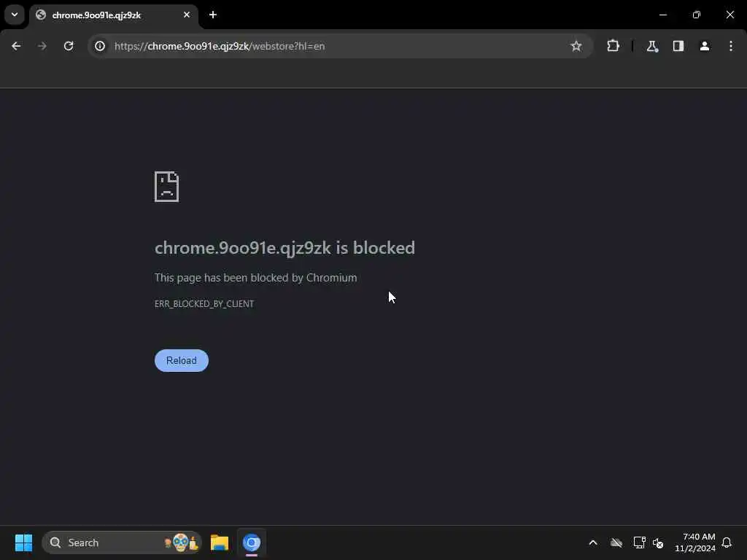Click the ERR_BLOCKED_BY_CLIENT error code
This screenshot has width=747, height=560.
point(204,304)
